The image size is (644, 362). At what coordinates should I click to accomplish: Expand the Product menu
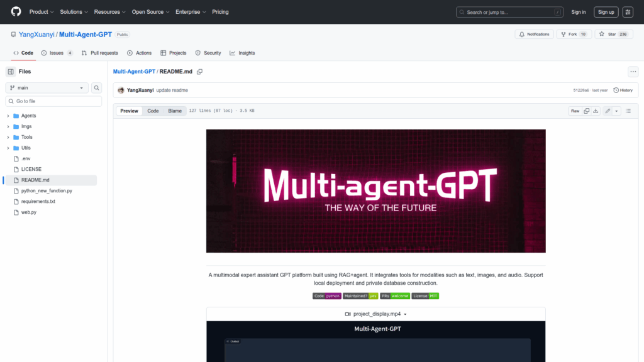[42, 12]
